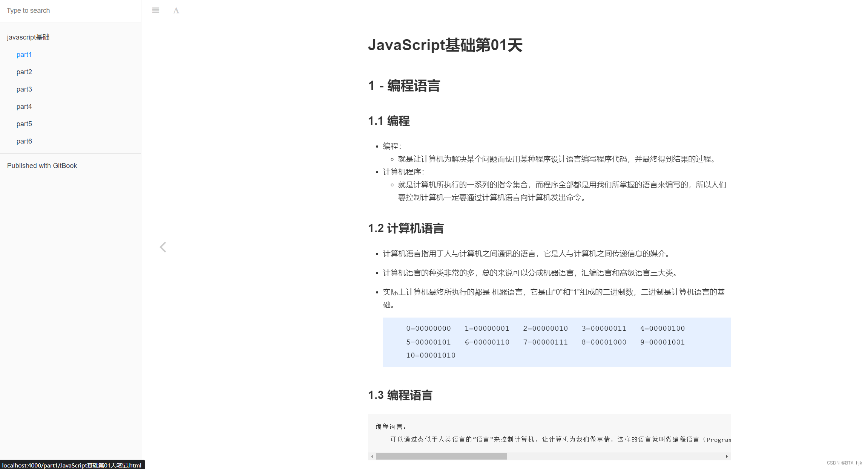868x469 pixels.
Task: Focus the Type to search field
Action: (x=70, y=11)
